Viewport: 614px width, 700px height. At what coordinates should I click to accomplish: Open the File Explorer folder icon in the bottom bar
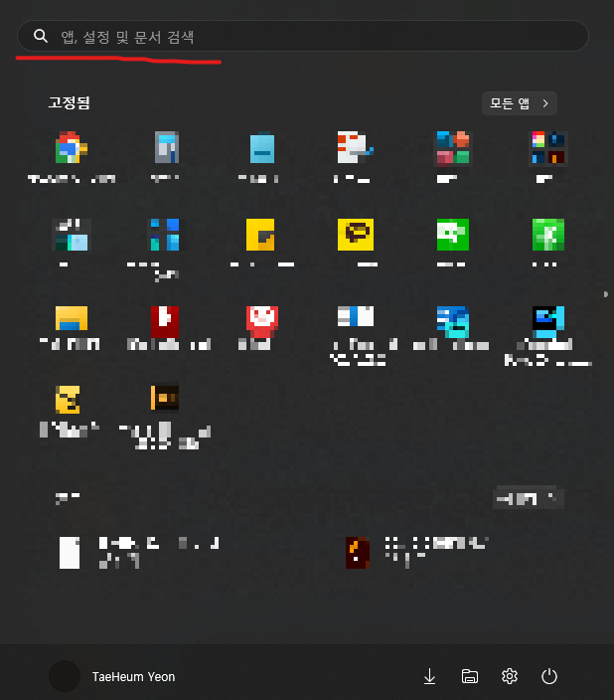(x=469, y=676)
